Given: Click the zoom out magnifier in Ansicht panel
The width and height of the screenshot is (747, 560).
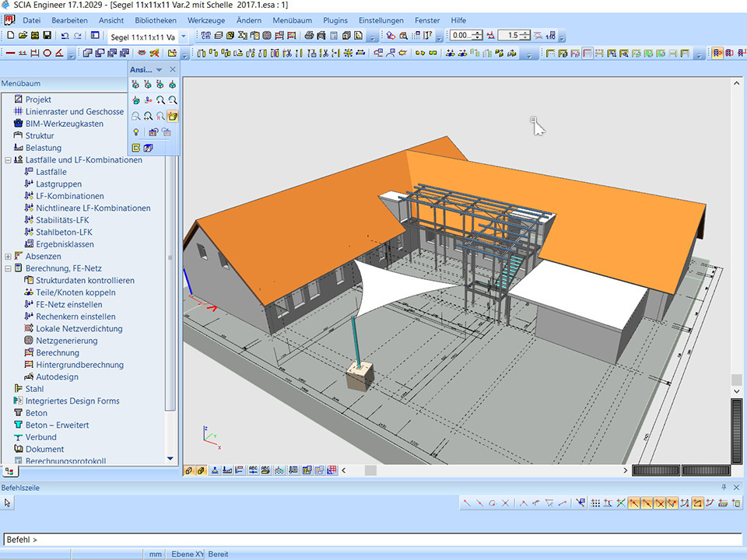Looking at the screenshot, I should (173, 100).
